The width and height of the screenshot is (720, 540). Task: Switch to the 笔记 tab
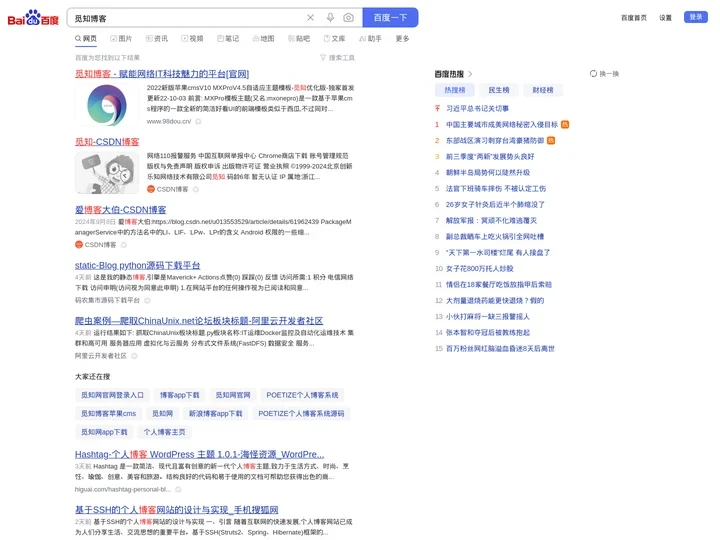click(228, 39)
